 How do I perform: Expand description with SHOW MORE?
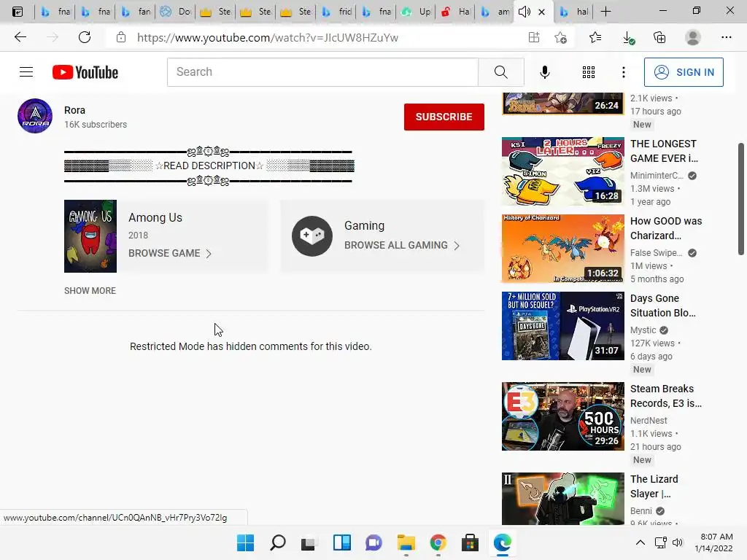tap(90, 290)
